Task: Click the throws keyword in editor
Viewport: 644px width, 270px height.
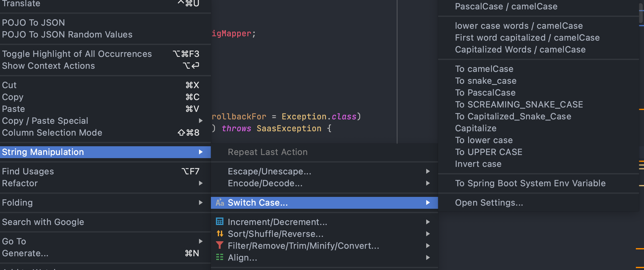Action: [236, 128]
